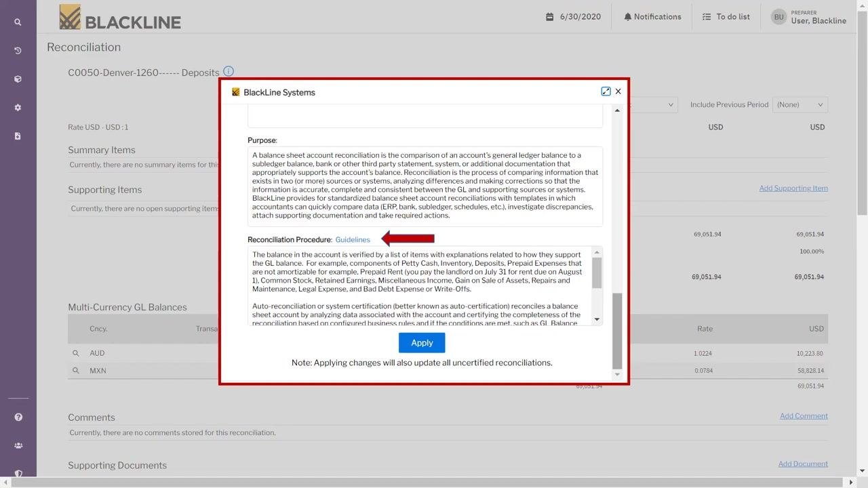Open search from the left sidebar
Screen dimensions: 868x488
tap(18, 22)
